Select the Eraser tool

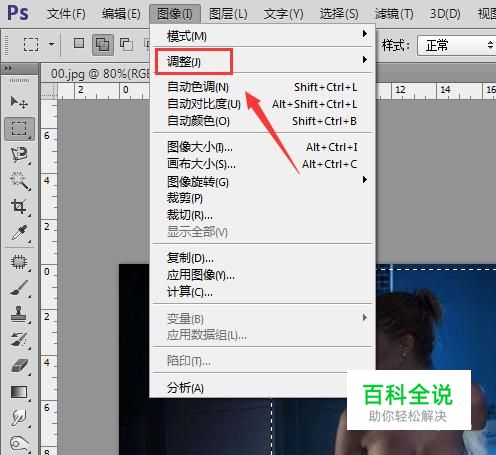(x=19, y=366)
